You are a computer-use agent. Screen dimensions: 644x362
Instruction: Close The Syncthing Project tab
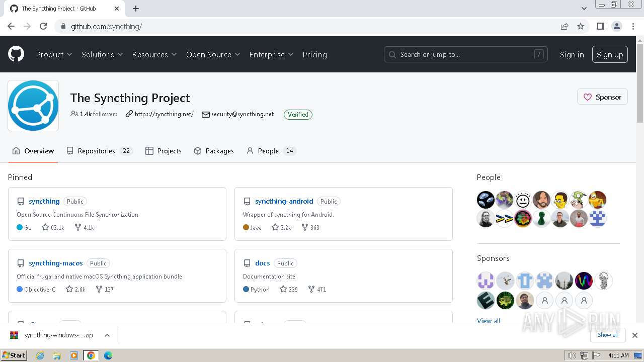point(117,9)
